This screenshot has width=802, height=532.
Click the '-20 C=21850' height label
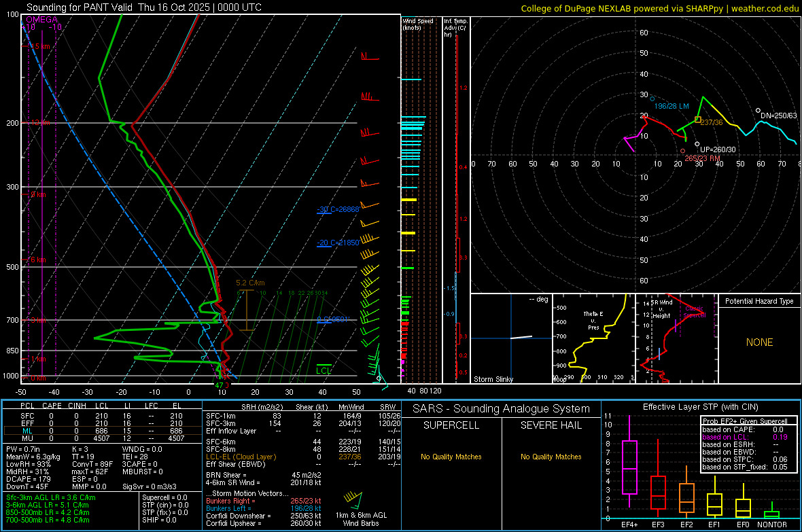tap(338, 243)
